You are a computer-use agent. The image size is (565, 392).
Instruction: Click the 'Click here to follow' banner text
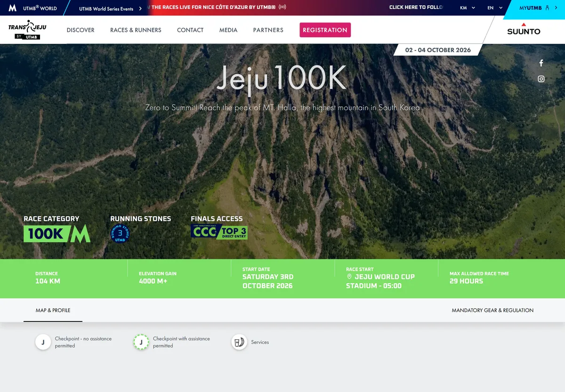point(416,8)
